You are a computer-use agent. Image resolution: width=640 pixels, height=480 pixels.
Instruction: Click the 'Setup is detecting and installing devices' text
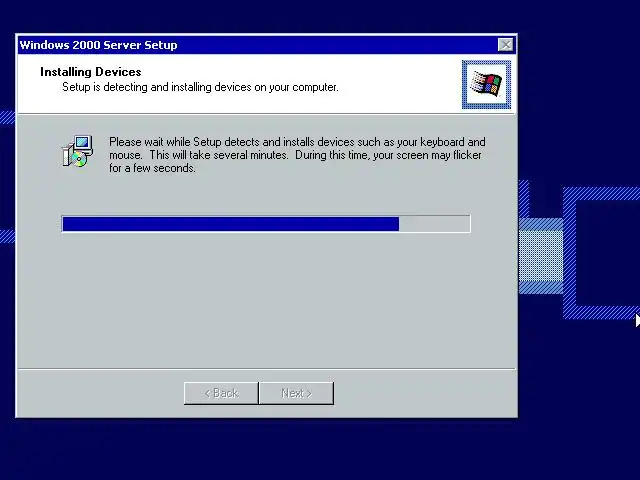[200, 87]
